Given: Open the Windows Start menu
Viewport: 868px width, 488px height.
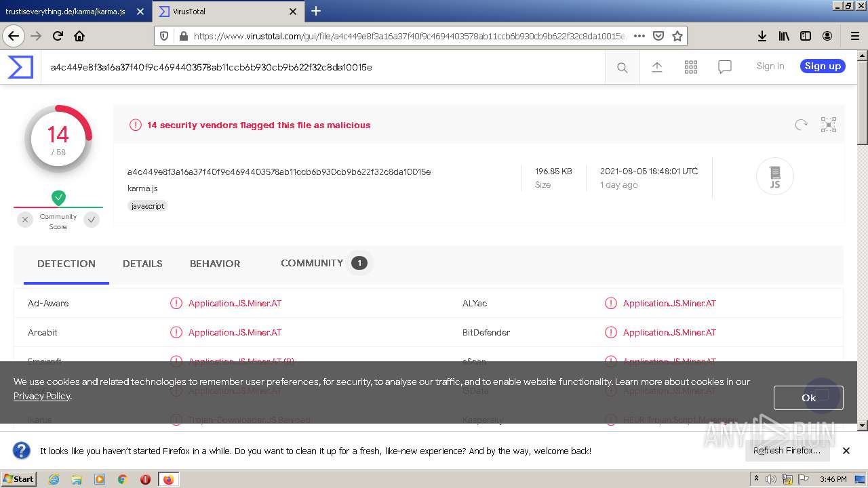Looking at the screenshot, I should coord(18,479).
